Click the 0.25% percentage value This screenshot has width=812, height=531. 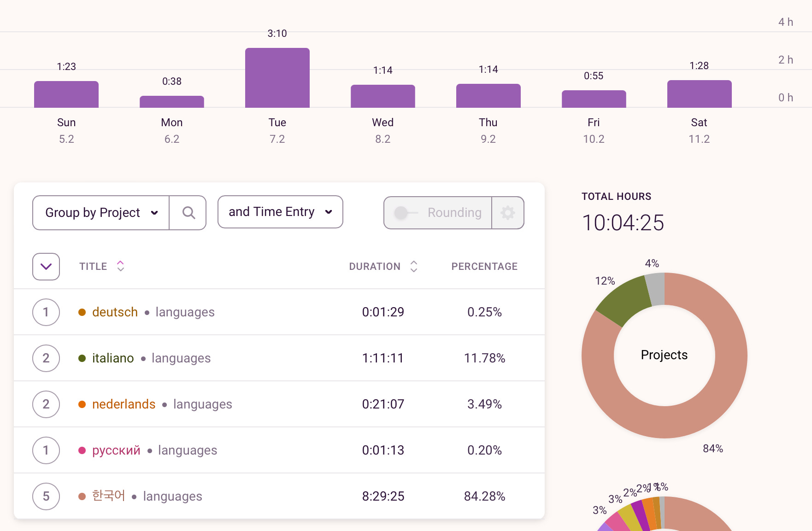[x=484, y=312]
